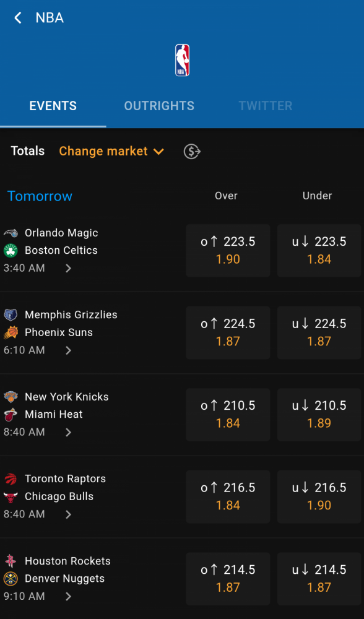Image resolution: width=364 pixels, height=619 pixels.
Task: Open the Change market dropdown
Action: [111, 151]
